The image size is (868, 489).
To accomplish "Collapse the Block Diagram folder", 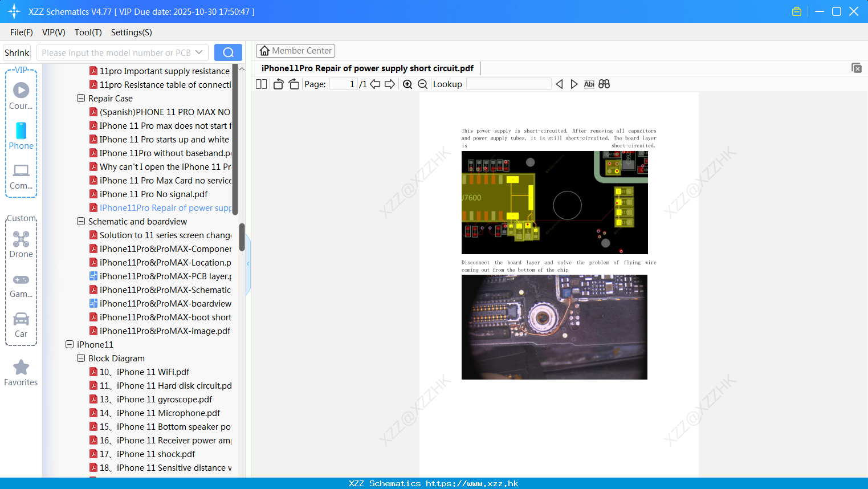I will 81,358.
